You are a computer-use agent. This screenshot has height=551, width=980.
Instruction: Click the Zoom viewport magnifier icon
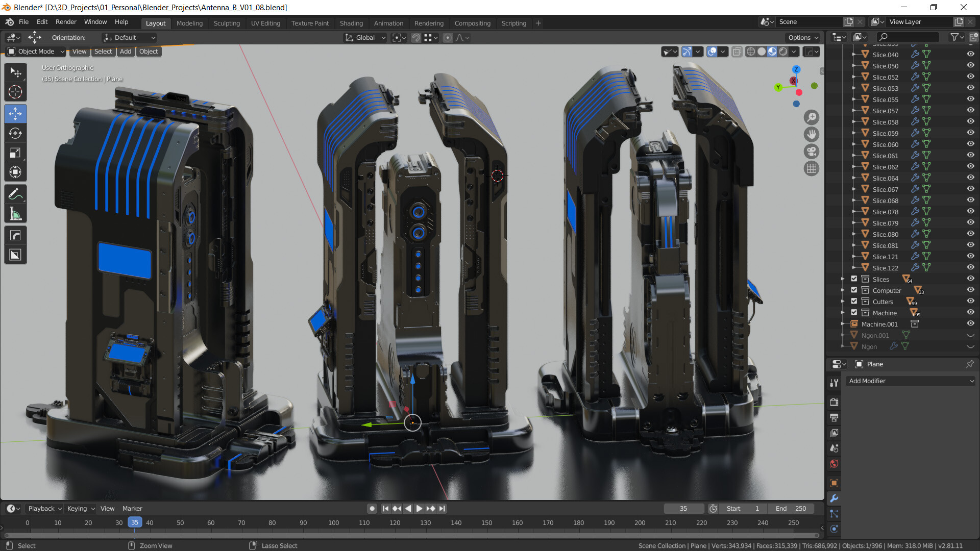coord(811,117)
